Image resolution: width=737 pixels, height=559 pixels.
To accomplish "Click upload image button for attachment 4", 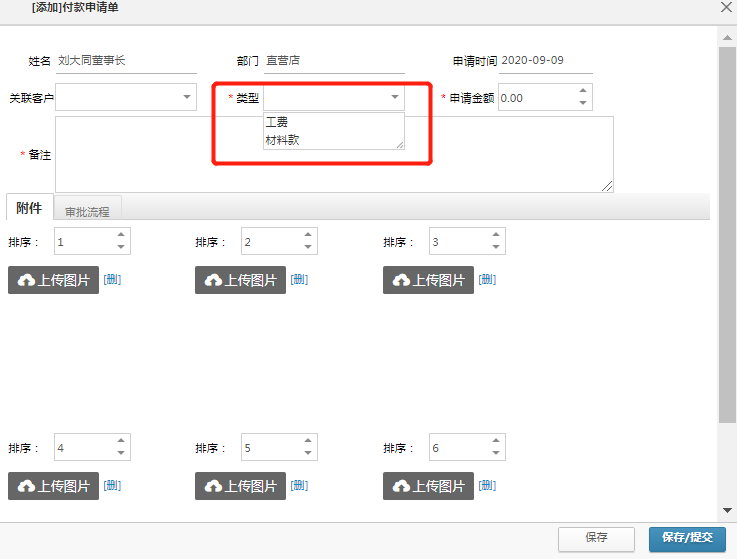I will click(x=54, y=486).
